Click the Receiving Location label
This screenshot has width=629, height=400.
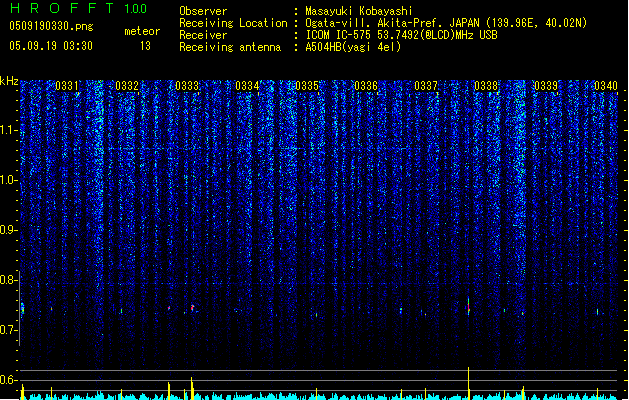click(x=233, y=23)
